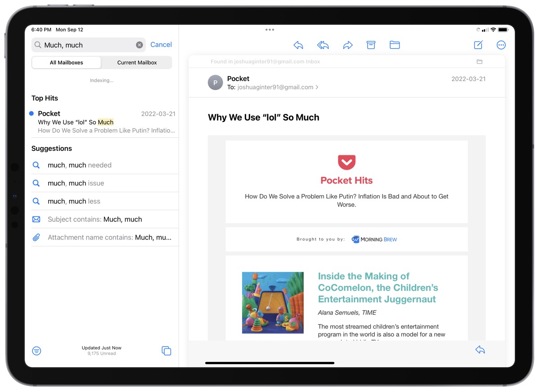Open the move-to-folder icon in the toolbar

pos(395,45)
